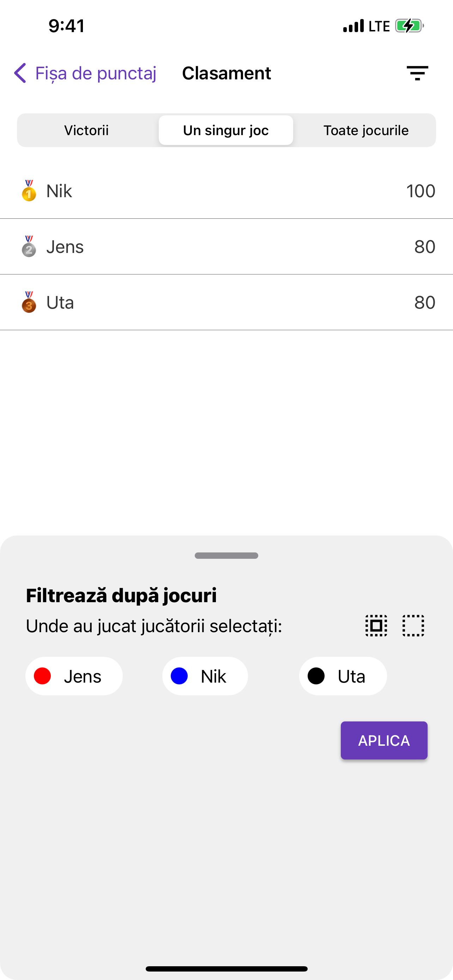Viewport: 453px width, 980px height.
Task: Tap the bronze medal next to Uta
Action: [29, 302]
